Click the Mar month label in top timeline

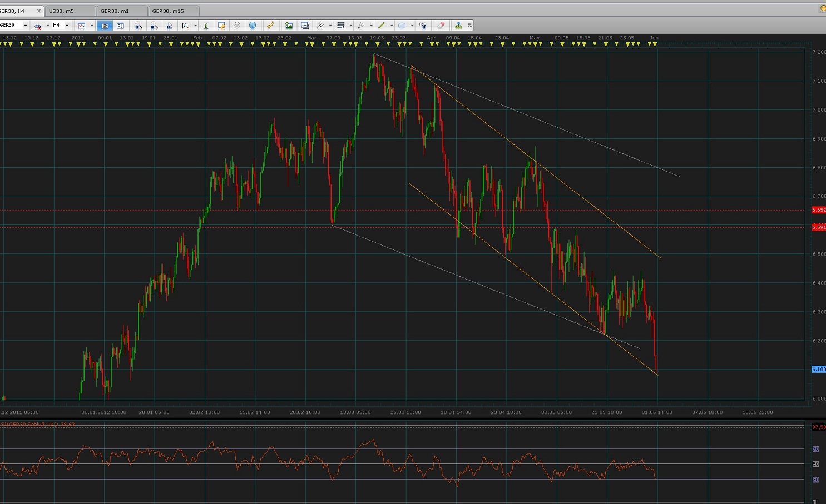(x=311, y=38)
